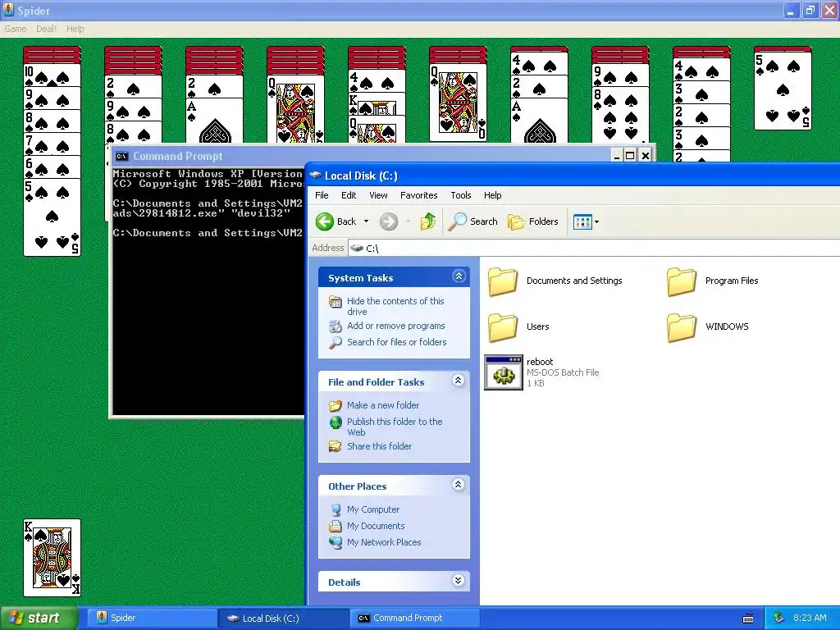Click the Queen of spades in sixth column
This screenshot has width=840, height=630.
(458, 102)
